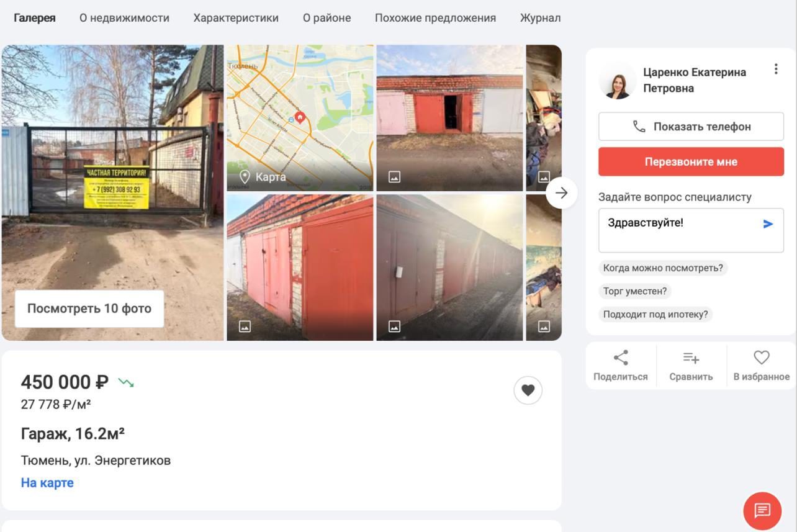Toggle the heart favorite button beside price
The width and height of the screenshot is (797, 532).
point(528,390)
